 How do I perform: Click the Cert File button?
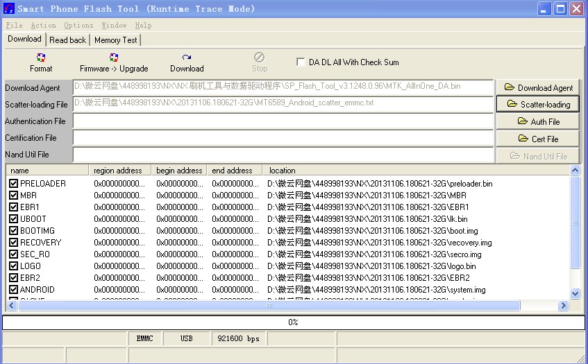538,139
